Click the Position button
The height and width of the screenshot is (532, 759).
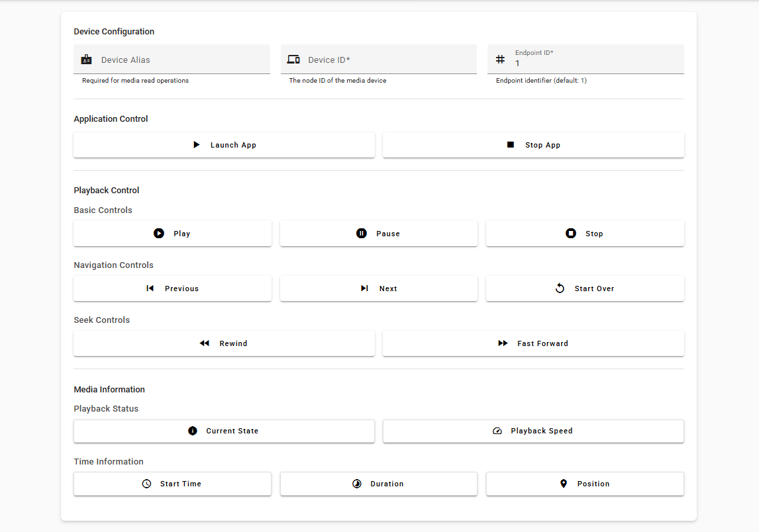584,484
